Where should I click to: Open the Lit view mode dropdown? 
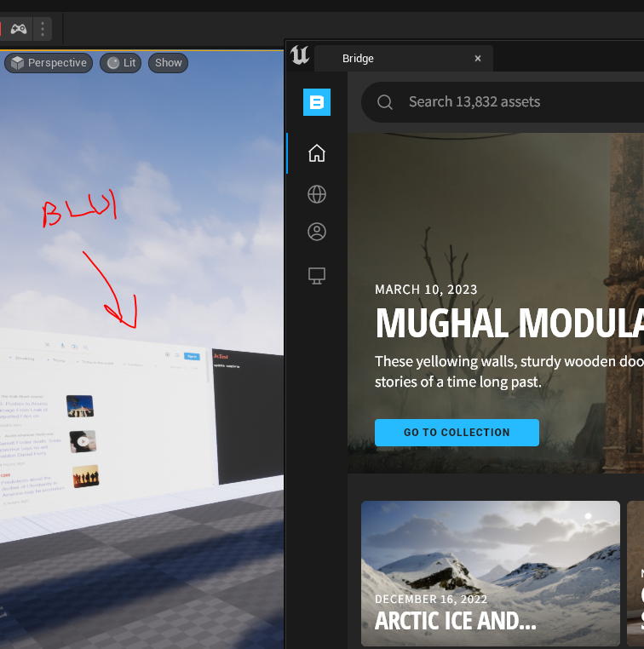tap(120, 63)
